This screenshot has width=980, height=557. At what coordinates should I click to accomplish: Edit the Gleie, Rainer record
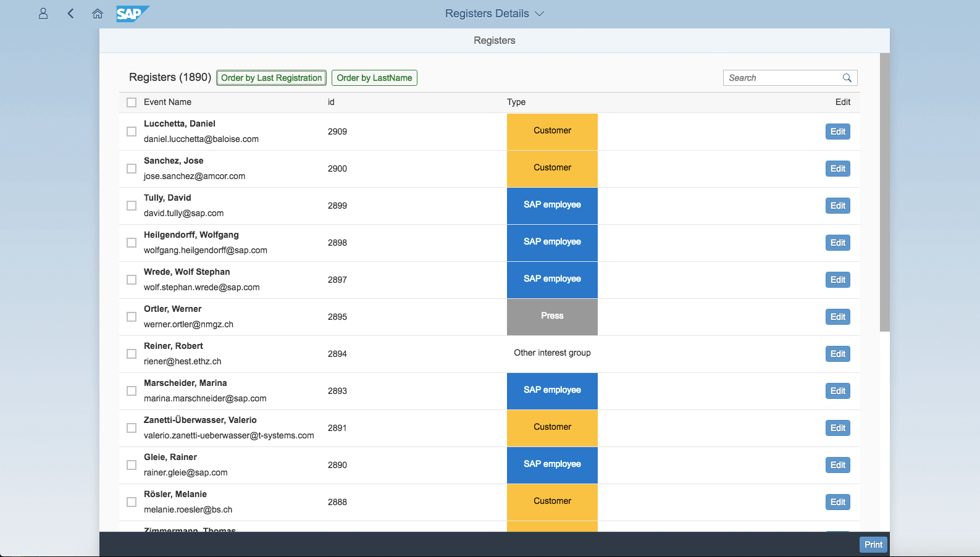point(838,465)
